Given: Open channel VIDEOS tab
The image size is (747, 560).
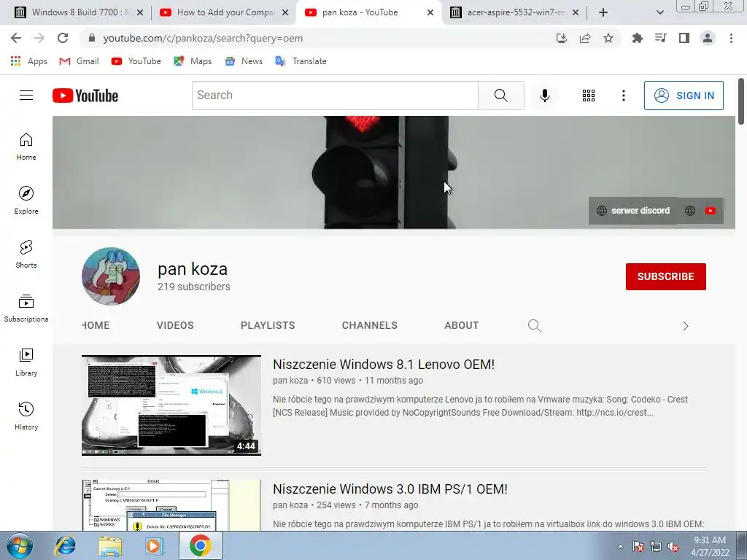Looking at the screenshot, I should click(x=175, y=325).
